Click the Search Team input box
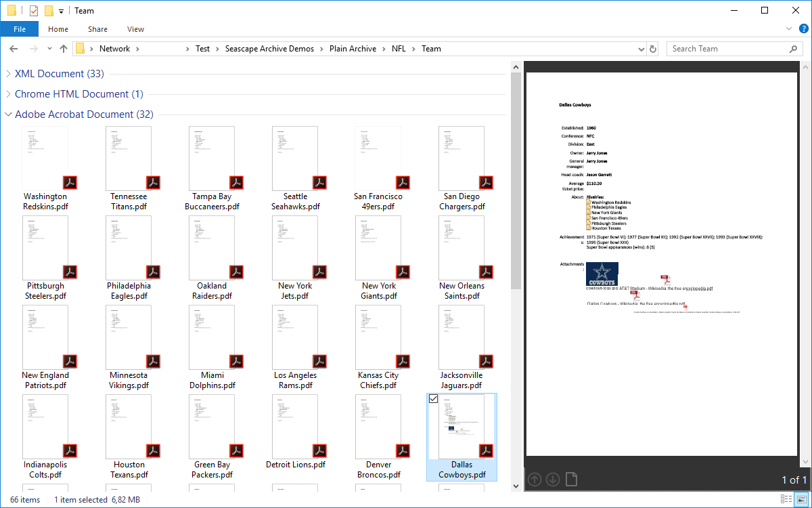812x508 pixels. tap(727, 49)
